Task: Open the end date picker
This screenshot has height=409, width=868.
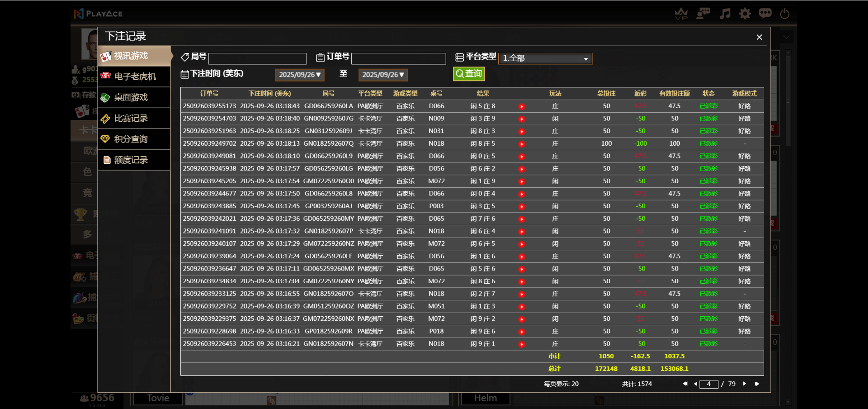Action: point(383,75)
